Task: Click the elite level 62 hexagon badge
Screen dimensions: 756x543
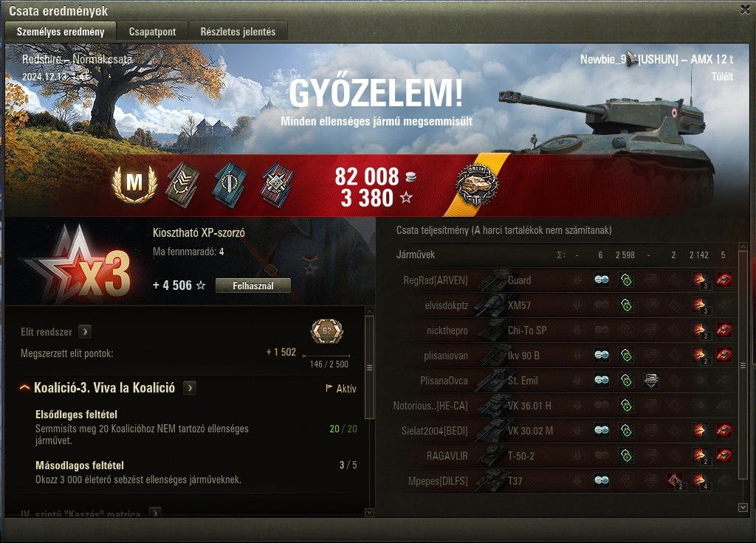Action: coord(327,331)
